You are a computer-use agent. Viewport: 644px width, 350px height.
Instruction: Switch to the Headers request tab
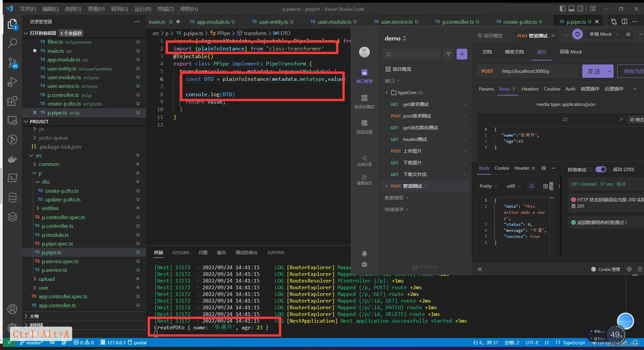[x=530, y=89]
